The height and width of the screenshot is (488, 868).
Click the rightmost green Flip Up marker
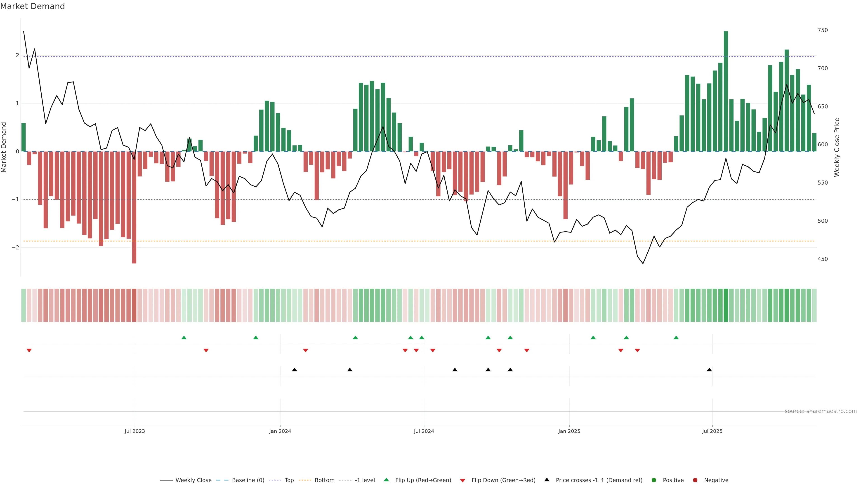coord(676,338)
